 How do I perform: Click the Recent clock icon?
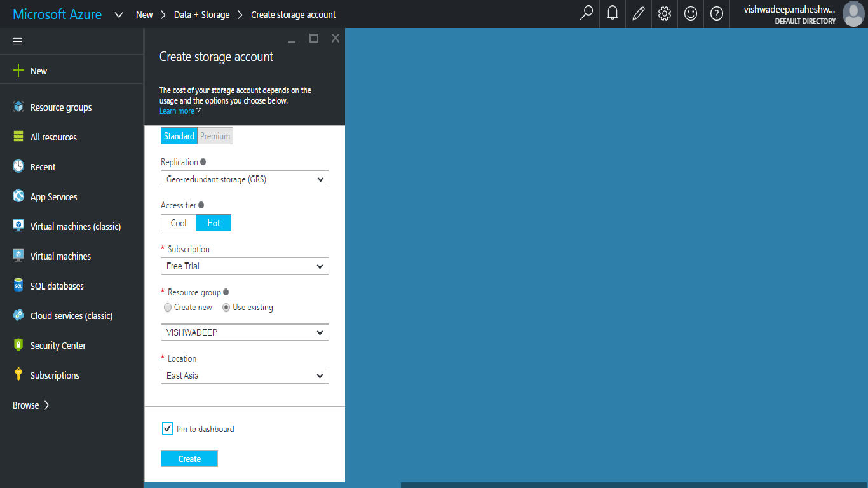pyautogui.click(x=18, y=166)
